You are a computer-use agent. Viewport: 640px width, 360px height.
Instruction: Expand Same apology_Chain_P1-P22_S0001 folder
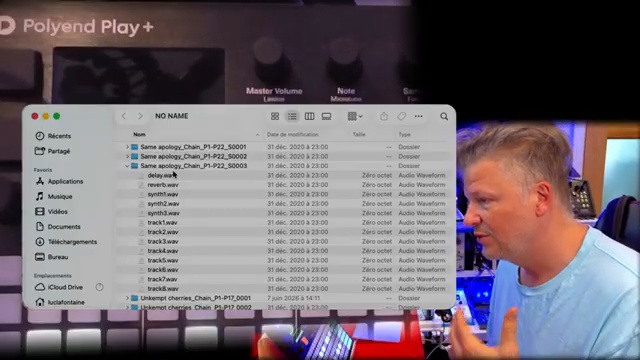127,147
